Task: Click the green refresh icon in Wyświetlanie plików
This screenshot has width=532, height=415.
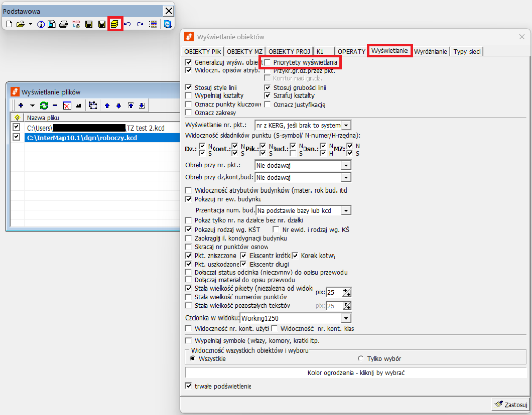Action: tap(44, 105)
